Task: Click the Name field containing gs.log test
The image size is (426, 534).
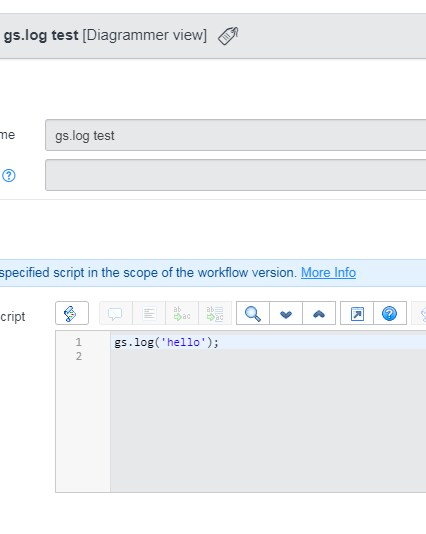Action: click(x=236, y=135)
